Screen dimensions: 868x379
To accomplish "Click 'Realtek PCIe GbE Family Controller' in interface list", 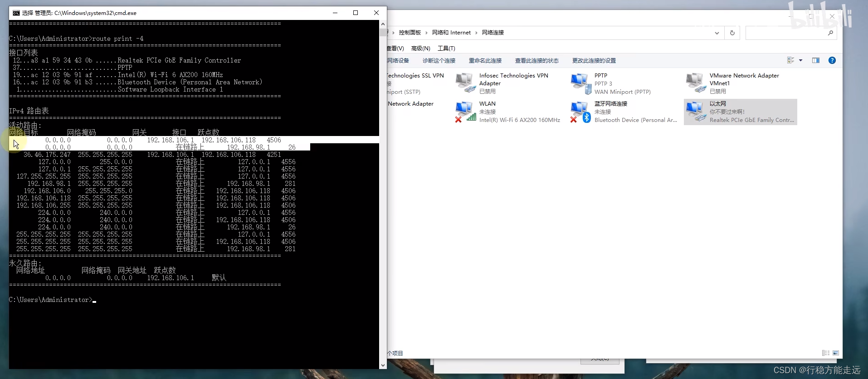I will coord(179,60).
